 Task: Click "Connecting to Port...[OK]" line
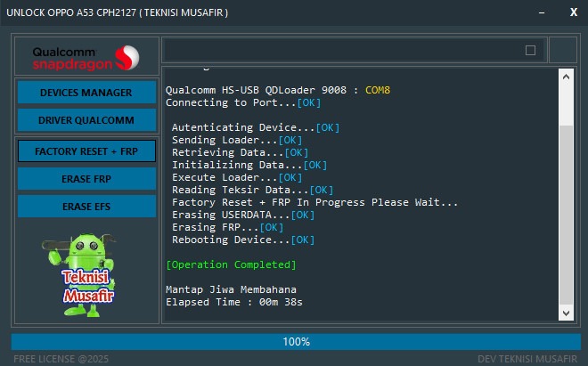point(243,102)
